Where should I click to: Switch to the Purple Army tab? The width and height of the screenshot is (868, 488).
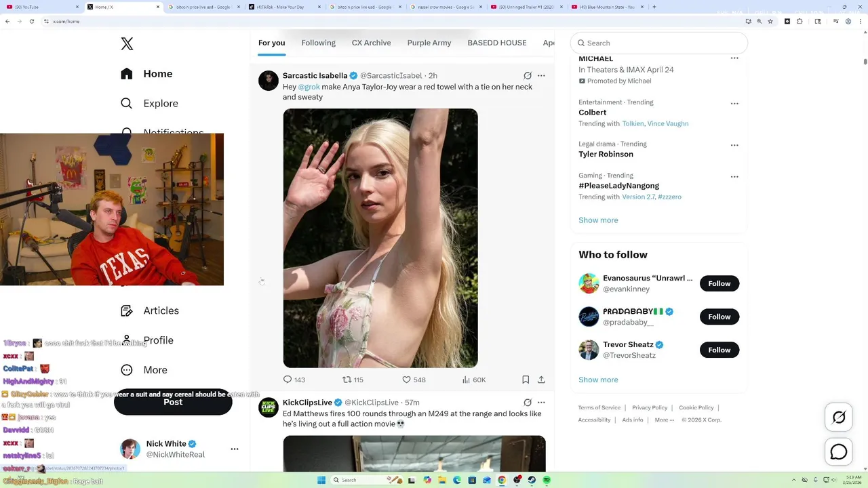coord(429,43)
